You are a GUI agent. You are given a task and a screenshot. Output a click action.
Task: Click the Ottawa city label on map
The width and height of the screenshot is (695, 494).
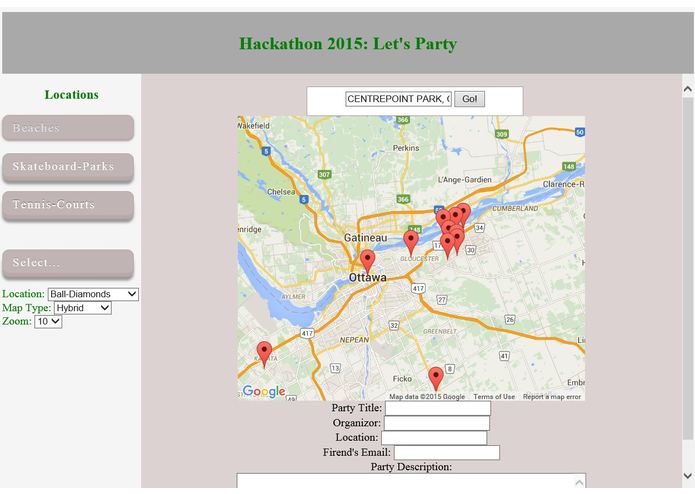[x=367, y=278]
